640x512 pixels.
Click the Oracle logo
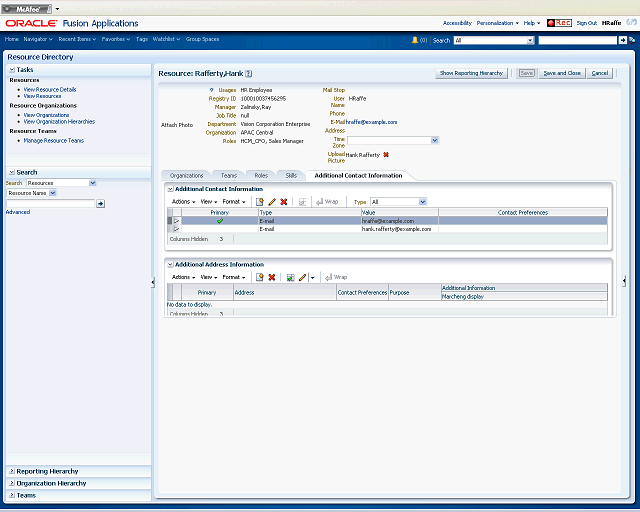31,23
